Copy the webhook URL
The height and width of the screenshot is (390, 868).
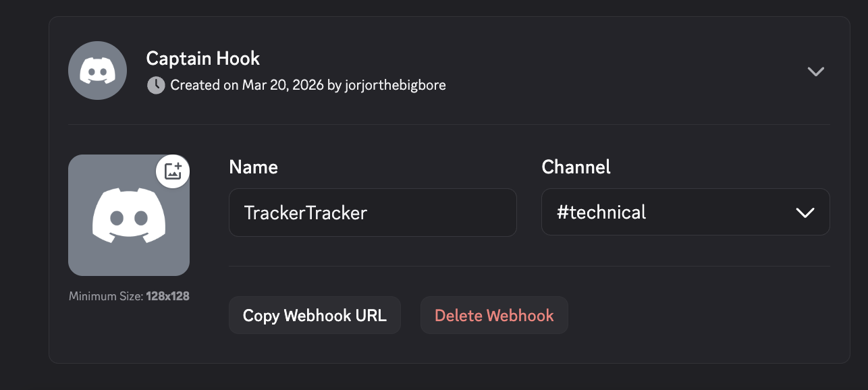[x=315, y=314]
